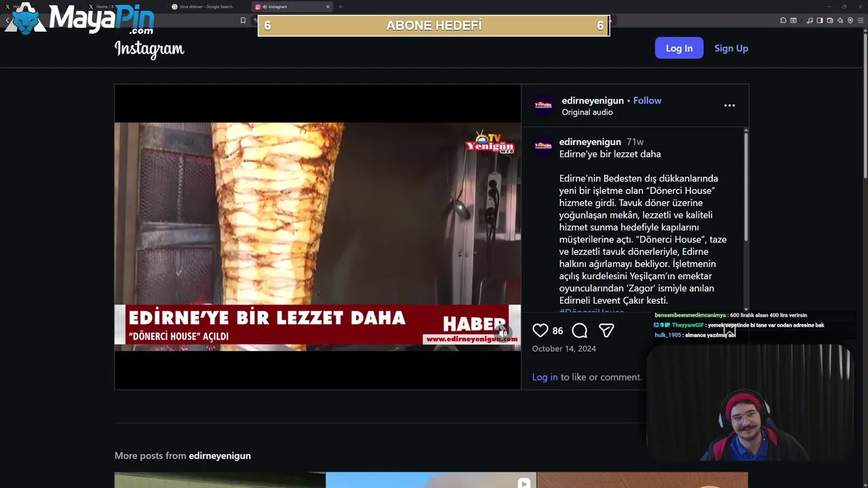Click the Sign Up link
The width and height of the screenshot is (868, 488).
tap(731, 48)
